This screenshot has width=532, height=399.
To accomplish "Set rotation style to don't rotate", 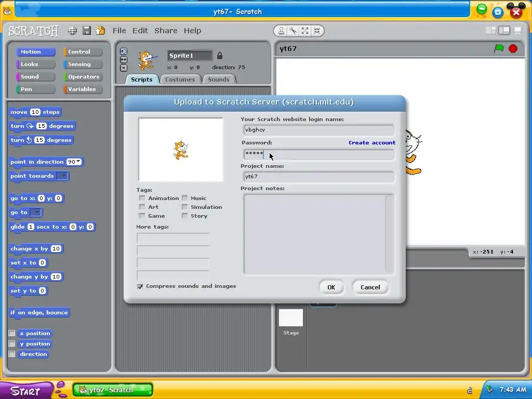I will (x=124, y=68).
